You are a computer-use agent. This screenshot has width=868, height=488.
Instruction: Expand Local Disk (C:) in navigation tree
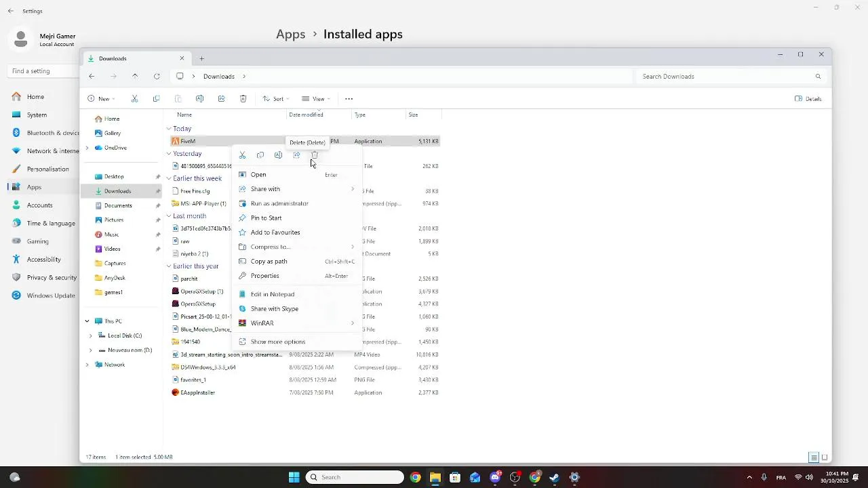[91, 335]
